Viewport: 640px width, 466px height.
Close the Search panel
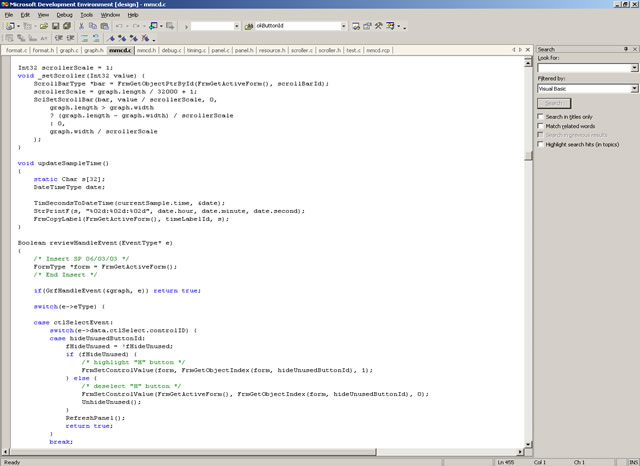(x=634, y=49)
